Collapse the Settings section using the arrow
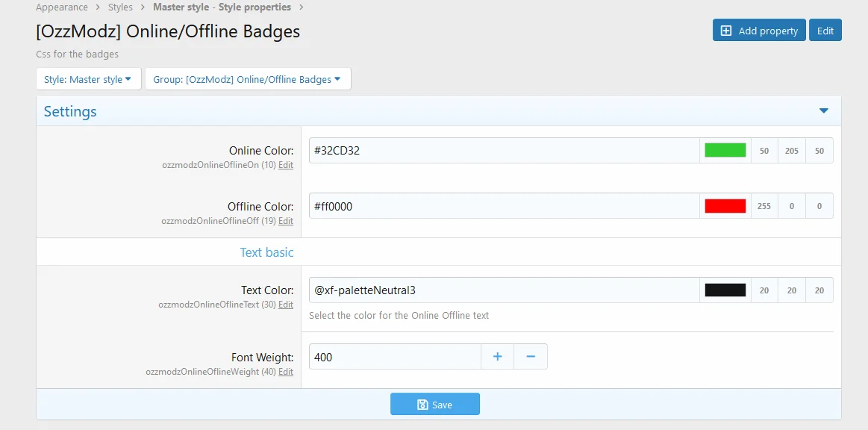The width and height of the screenshot is (868, 430). tap(823, 111)
